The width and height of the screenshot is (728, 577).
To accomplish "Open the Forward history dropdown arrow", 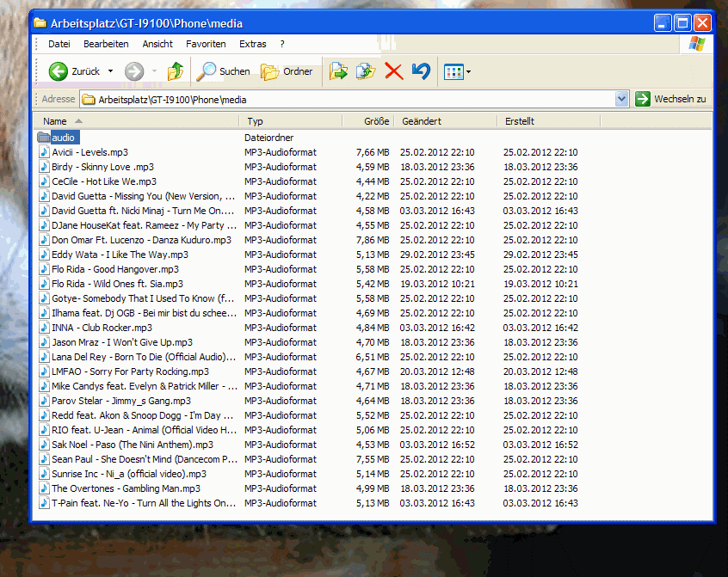I will pyautogui.click(x=154, y=71).
